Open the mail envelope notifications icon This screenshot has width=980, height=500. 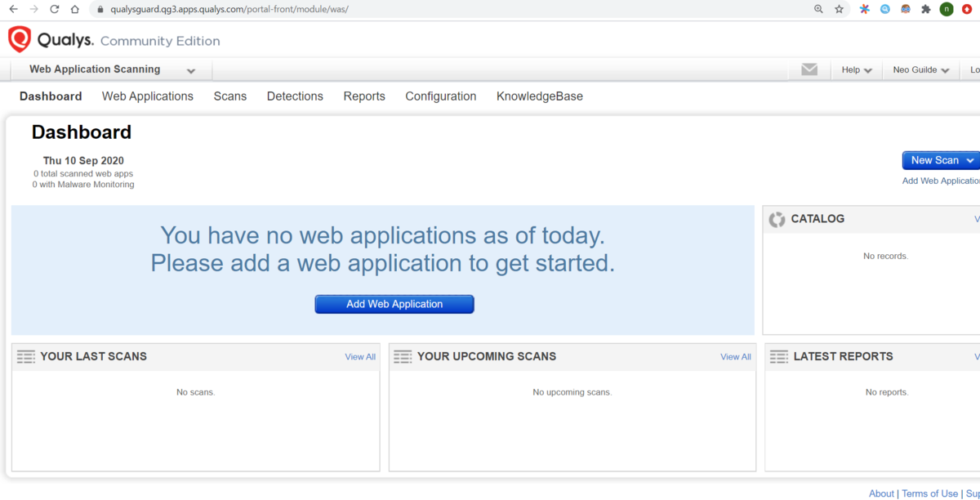(x=809, y=69)
